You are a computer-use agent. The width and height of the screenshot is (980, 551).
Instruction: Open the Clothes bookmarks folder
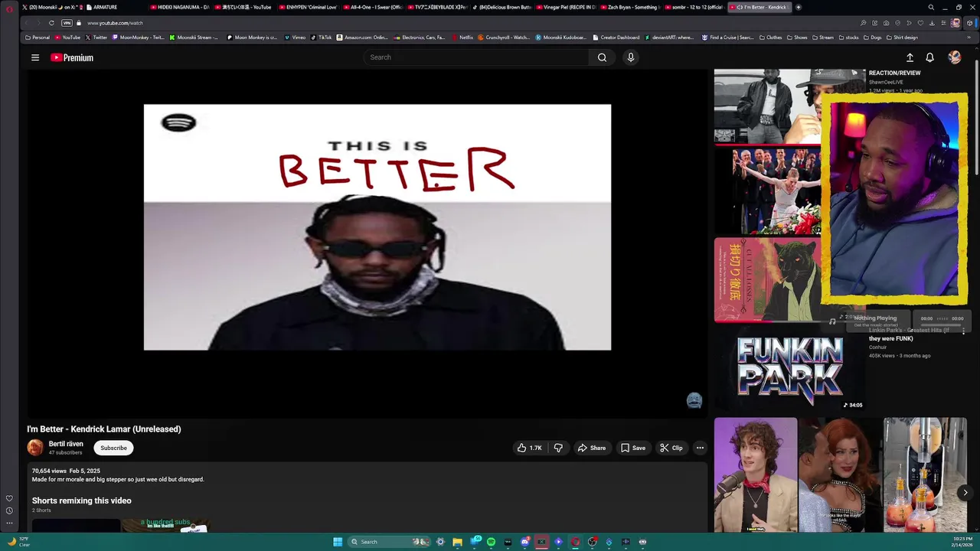coord(770,37)
